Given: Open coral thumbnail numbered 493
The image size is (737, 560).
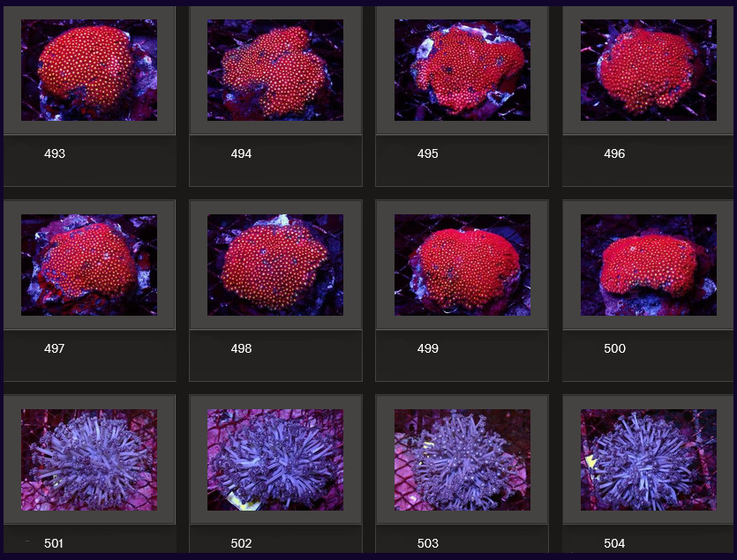Looking at the screenshot, I should click(x=89, y=70).
